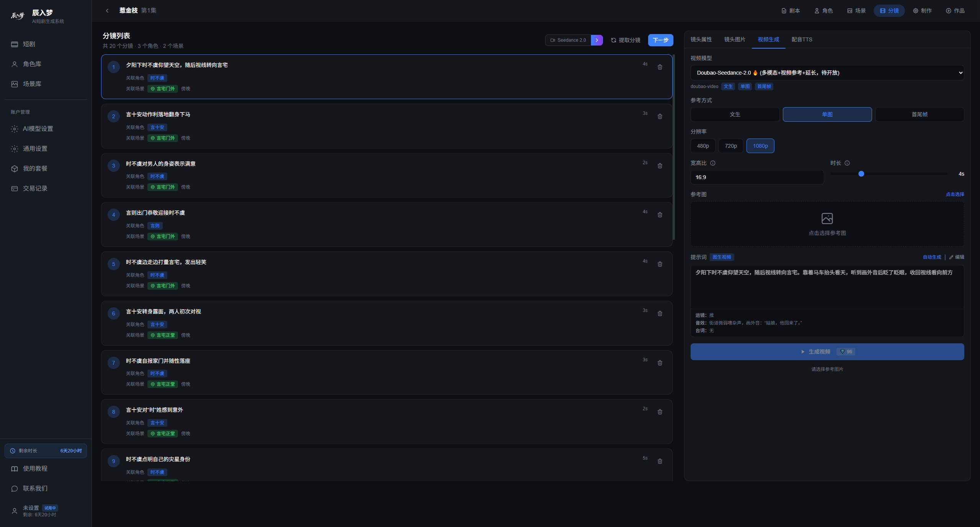Image resolution: width=980 pixels, height=527 pixels.
Task: Open the 场景 step in top navigation
Action: tap(856, 11)
